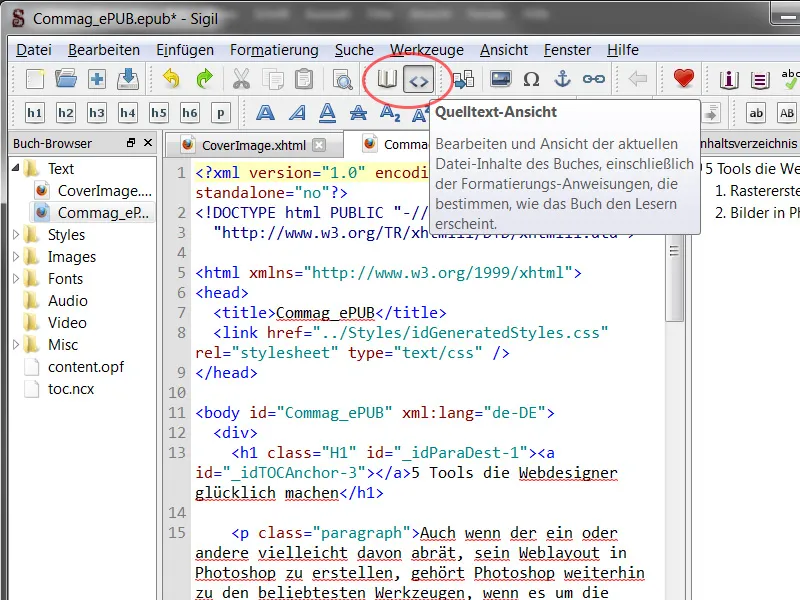Apply paragraph style with the p button

tap(221, 113)
